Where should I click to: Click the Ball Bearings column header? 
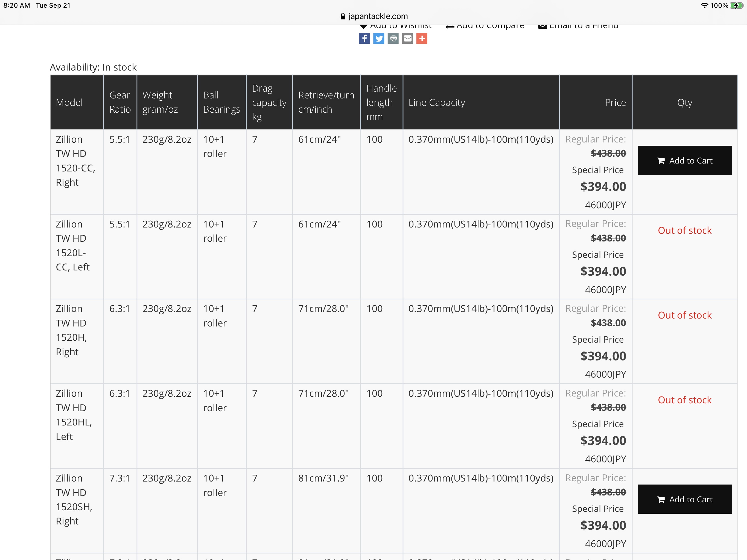point(221,102)
